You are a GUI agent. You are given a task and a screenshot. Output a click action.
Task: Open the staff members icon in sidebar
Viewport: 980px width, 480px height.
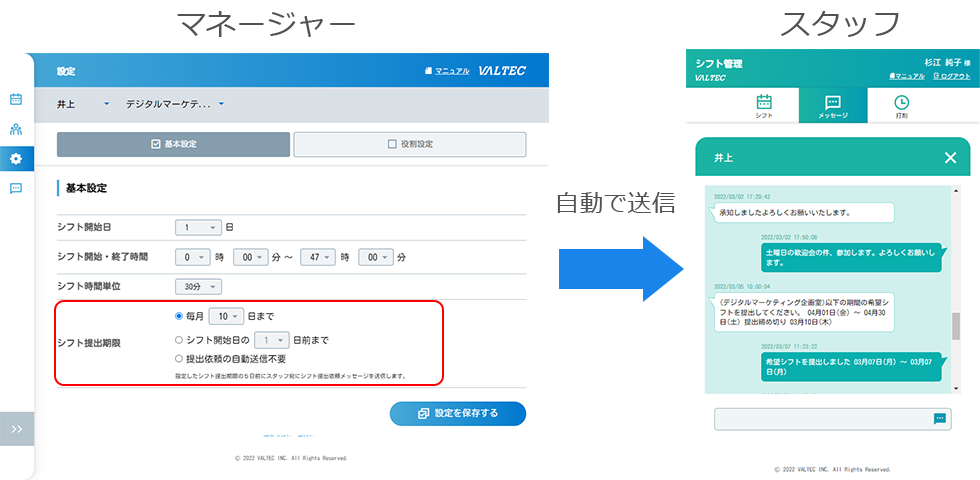[16, 129]
